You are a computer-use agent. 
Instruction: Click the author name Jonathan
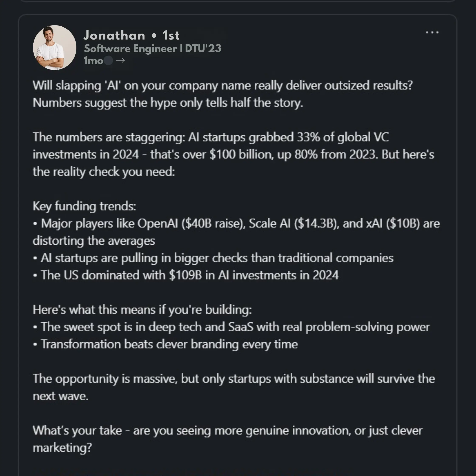pos(114,35)
